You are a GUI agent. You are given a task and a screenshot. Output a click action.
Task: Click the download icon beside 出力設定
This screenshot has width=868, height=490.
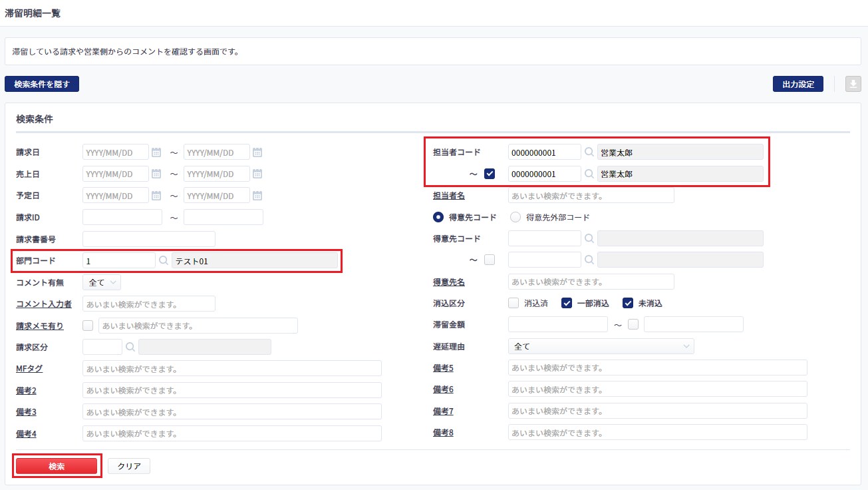(x=853, y=84)
